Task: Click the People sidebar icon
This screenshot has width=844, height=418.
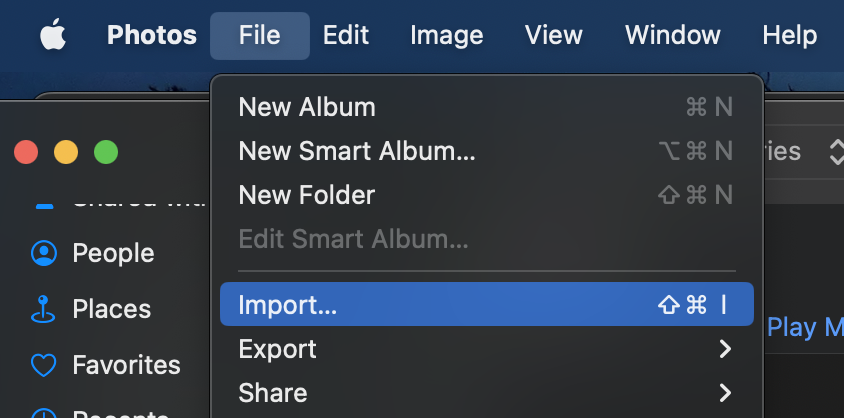Action: [44, 253]
